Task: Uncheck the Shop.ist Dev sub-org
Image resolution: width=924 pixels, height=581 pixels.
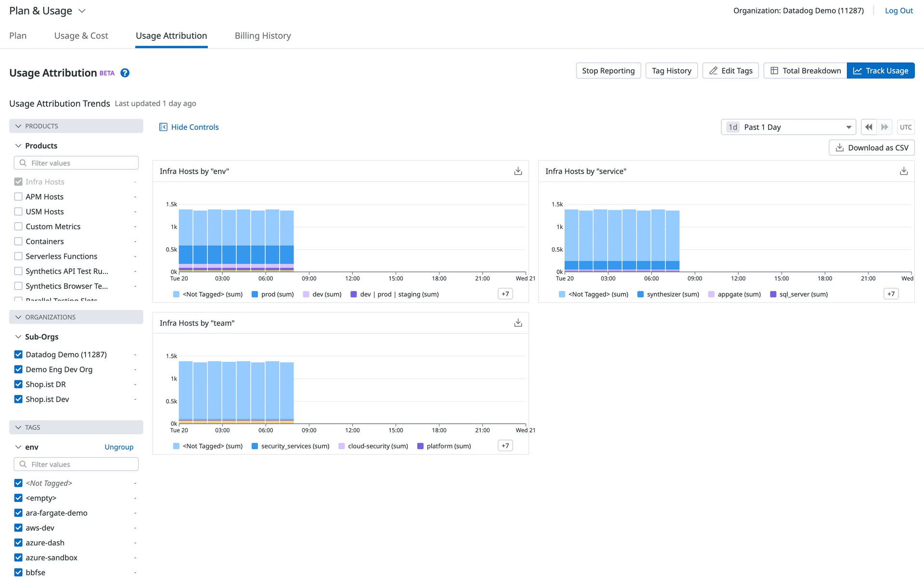Action: click(x=18, y=399)
